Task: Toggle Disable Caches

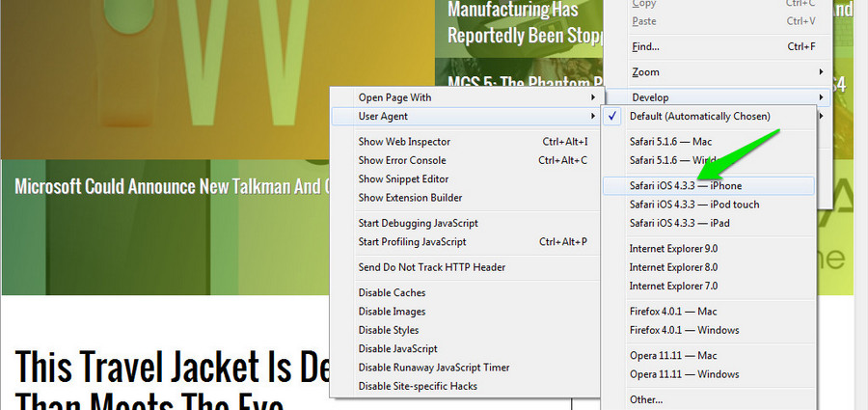Action: [465, 292]
